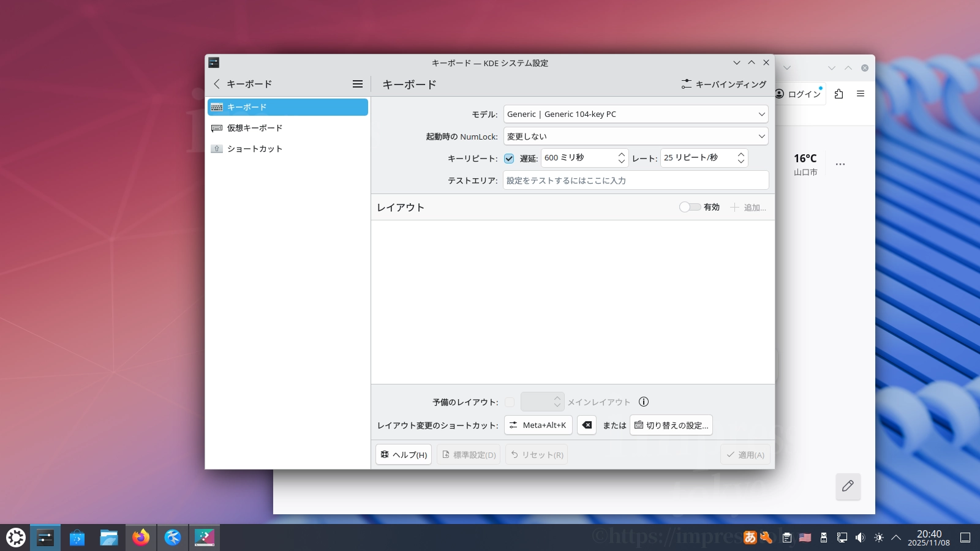980x551 pixels.
Task: Open the Dolphin file manager from taskbar
Action: tap(109, 538)
